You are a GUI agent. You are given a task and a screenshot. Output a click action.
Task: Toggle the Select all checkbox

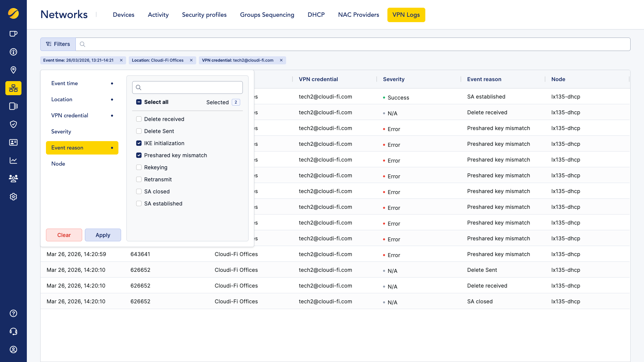coord(139,102)
